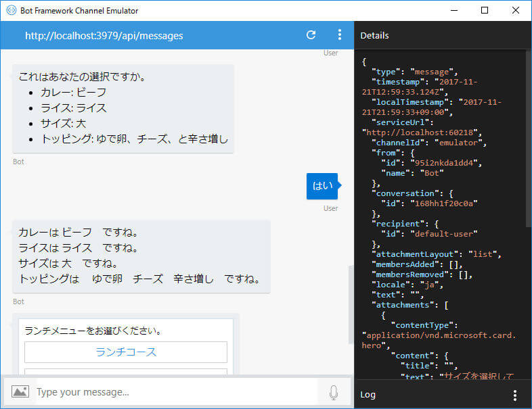Screen dimensions: 532x409
Task: Click the "id": "95i2nkda1dd4" line
Action: click(x=431, y=163)
